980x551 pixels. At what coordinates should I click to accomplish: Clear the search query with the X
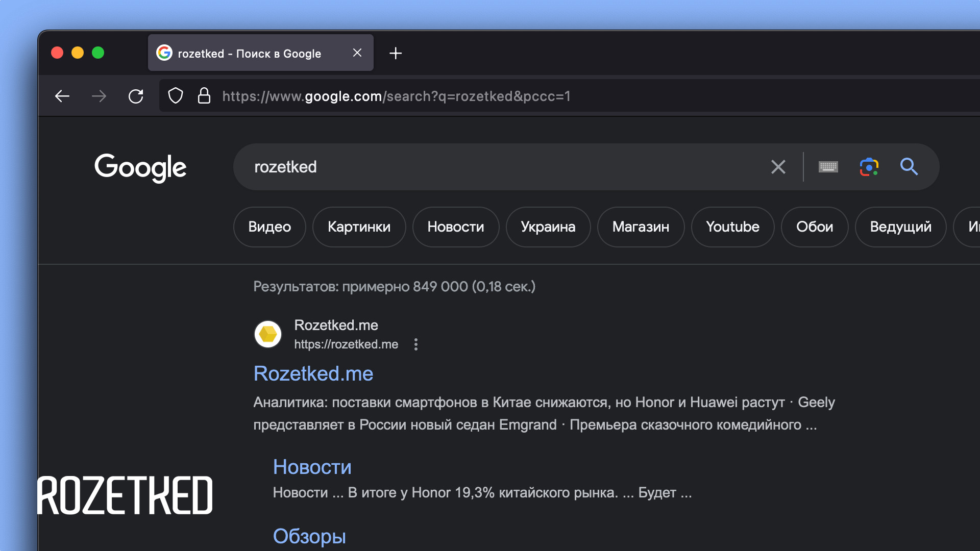778,167
